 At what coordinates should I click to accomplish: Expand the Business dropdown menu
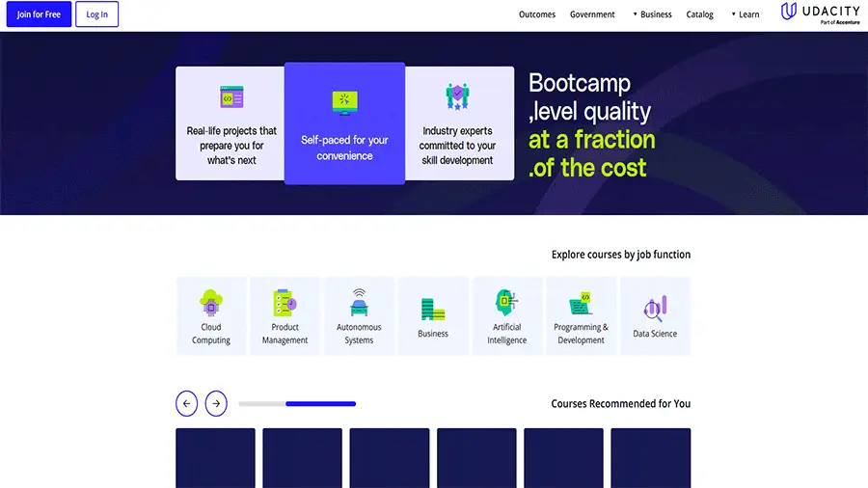(x=652, y=14)
